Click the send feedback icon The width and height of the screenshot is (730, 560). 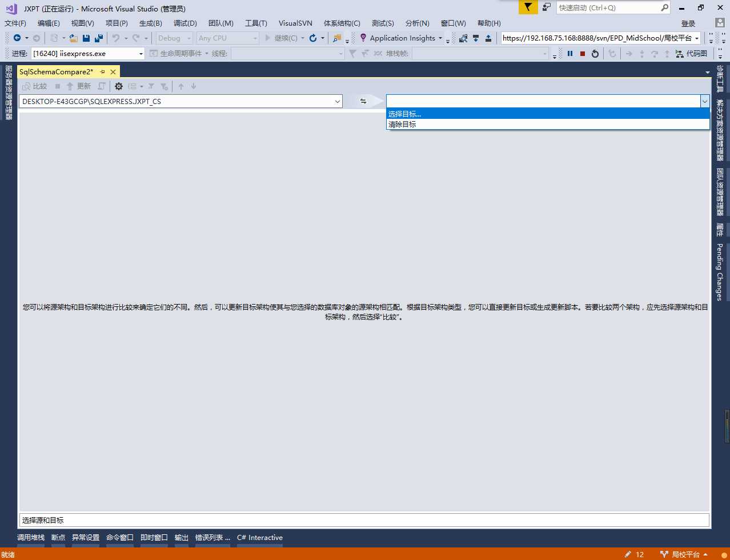point(547,7)
